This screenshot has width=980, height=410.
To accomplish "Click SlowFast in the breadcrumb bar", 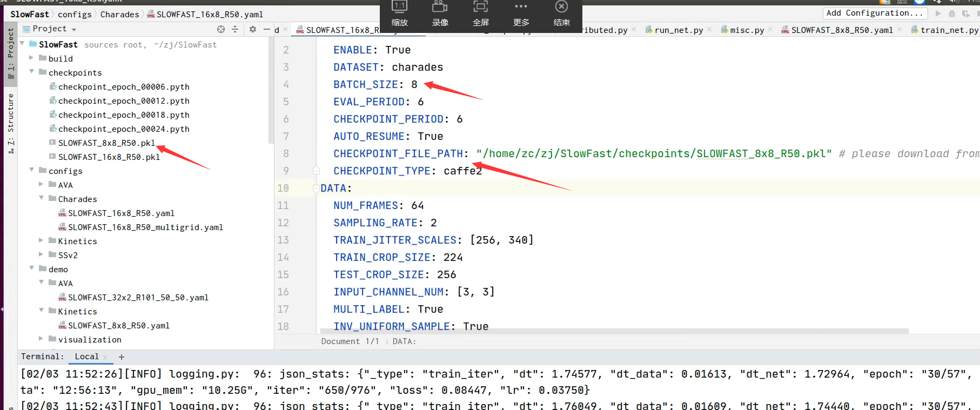I will [x=29, y=15].
